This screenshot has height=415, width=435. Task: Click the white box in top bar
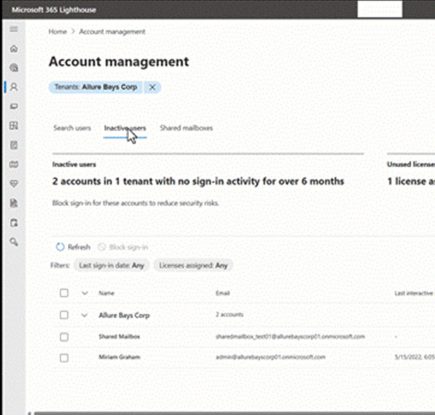click(380, 9)
